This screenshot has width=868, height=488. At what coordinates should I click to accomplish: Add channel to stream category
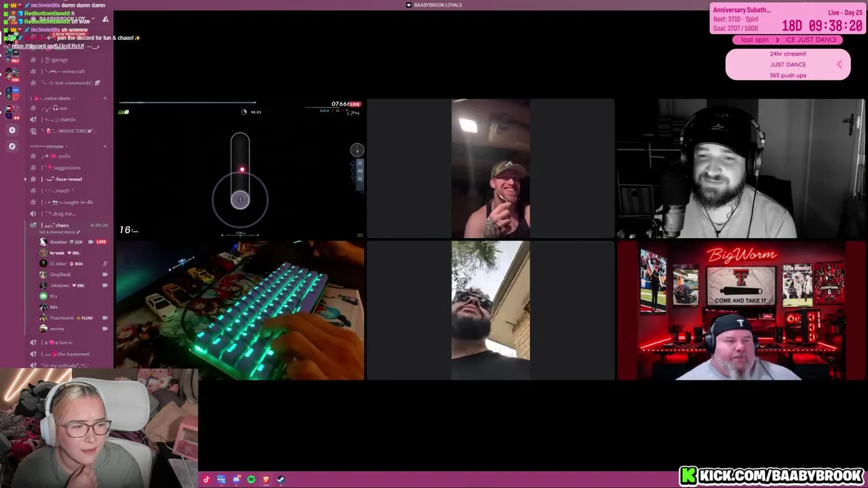coord(104,146)
